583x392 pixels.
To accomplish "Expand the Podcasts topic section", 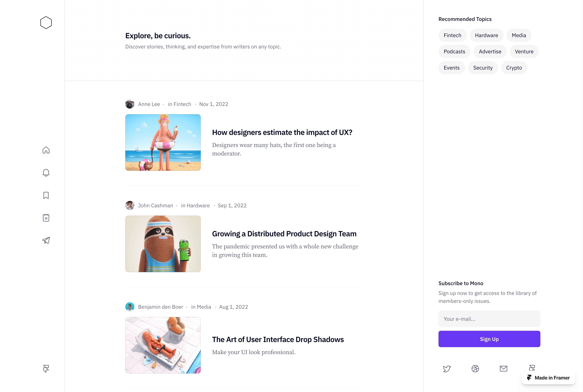I will pos(454,51).
